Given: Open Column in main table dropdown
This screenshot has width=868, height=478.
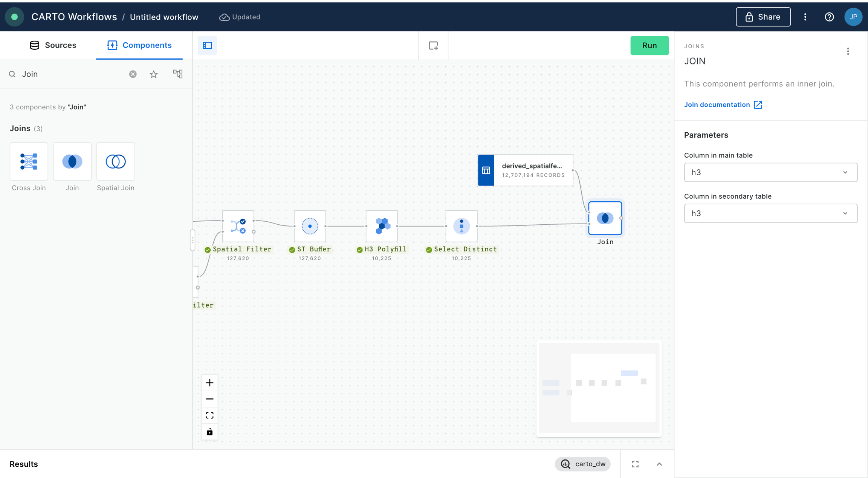Looking at the screenshot, I should (770, 172).
